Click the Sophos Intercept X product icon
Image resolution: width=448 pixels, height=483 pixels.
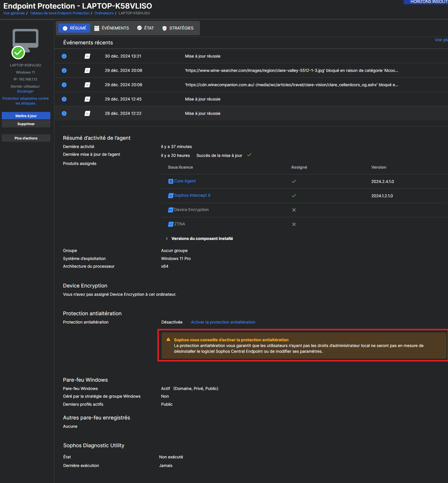[171, 196]
